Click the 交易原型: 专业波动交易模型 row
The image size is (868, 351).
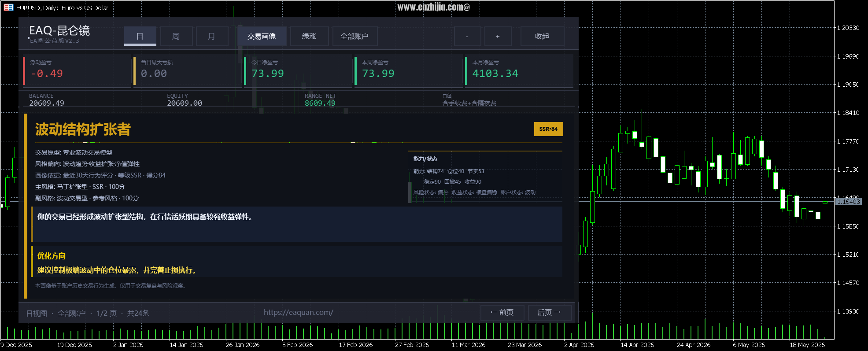(74, 152)
